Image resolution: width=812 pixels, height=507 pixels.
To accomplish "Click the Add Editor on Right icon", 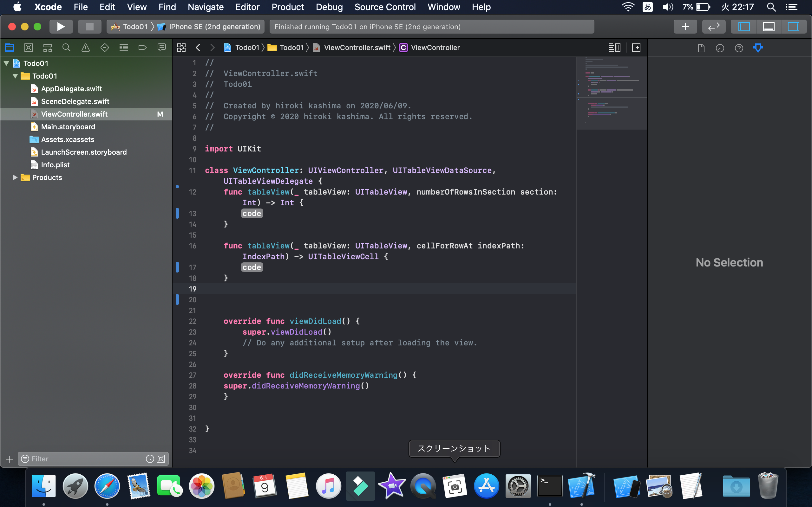I will (x=636, y=48).
